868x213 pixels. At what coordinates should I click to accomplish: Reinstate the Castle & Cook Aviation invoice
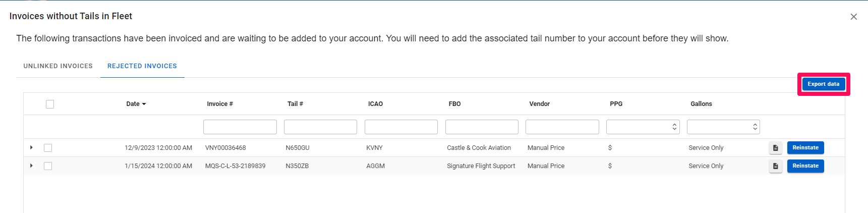805,148
